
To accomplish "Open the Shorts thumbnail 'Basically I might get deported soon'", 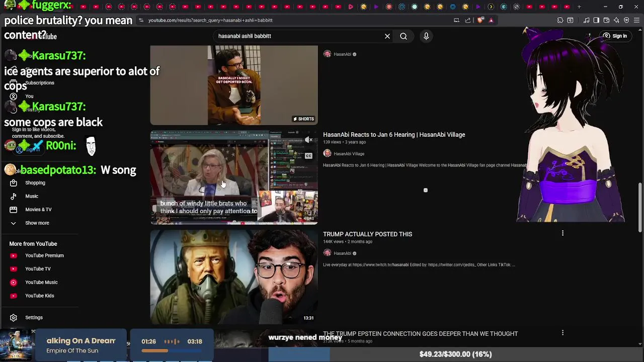I will click(x=234, y=85).
